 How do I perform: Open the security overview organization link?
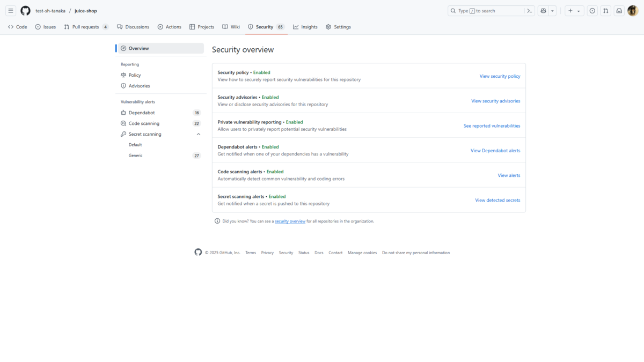tap(290, 221)
